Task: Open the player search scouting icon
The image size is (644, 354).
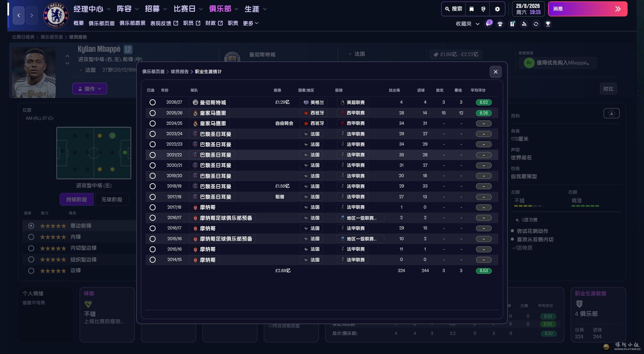Action: [524, 24]
